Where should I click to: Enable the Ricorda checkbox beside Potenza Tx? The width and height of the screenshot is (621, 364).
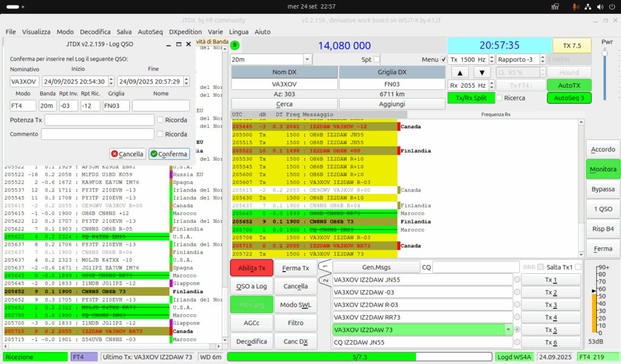pos(160,119)
